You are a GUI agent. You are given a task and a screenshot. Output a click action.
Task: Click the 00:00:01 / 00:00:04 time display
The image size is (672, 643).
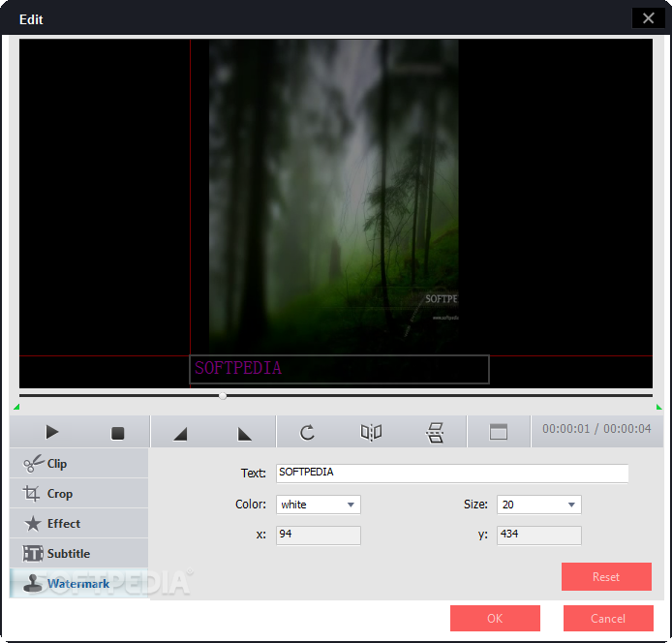(596, 429)
